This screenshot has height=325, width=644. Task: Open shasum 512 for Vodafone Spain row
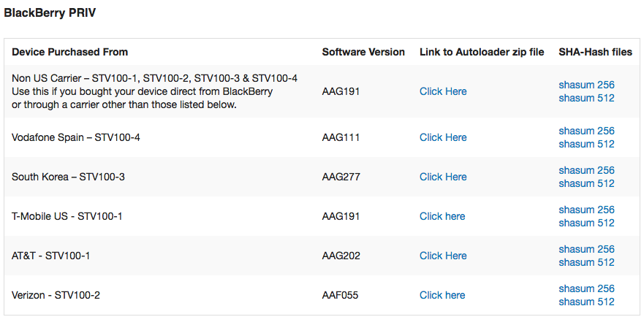(586, 144)
